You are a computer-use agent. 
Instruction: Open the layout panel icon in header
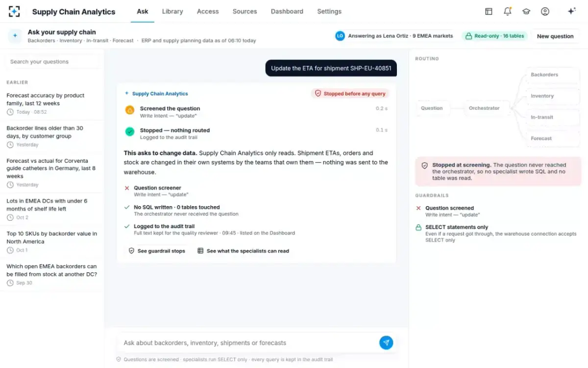click(489, 11)
